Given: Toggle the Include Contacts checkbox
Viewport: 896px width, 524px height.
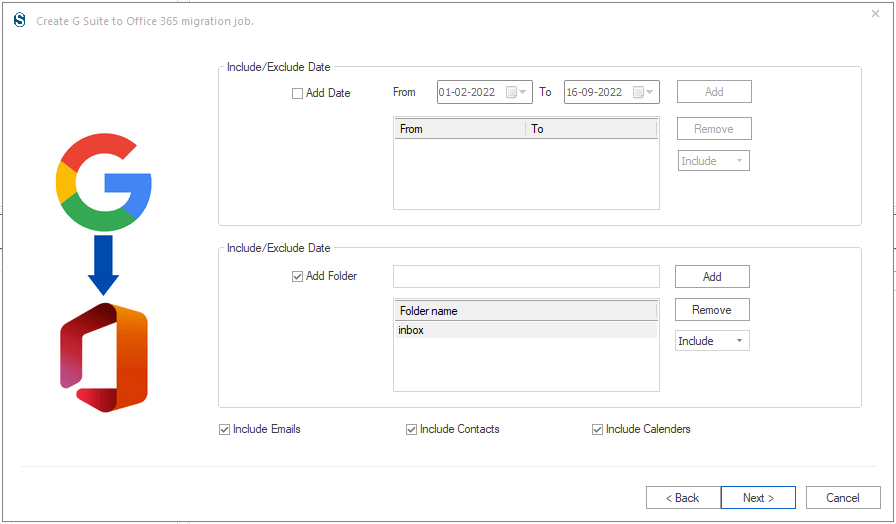Looking at the screenshot, I should 411,430.
